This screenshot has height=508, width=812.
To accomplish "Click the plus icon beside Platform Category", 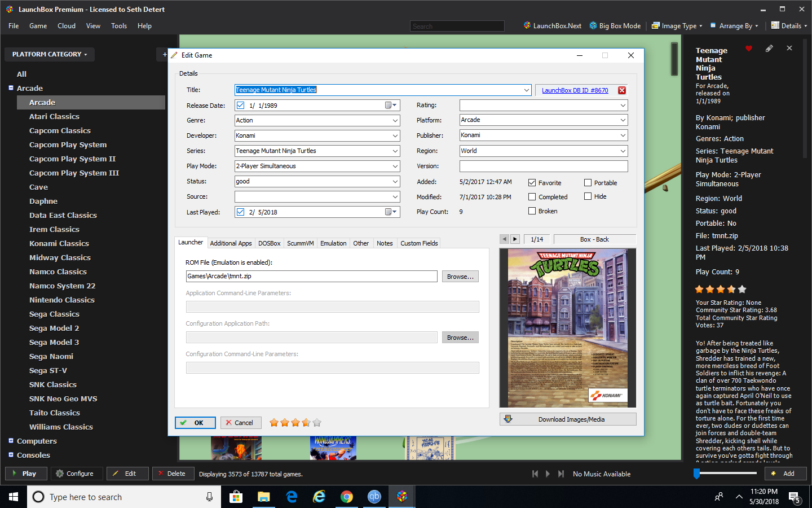I will tap(164, 55).
